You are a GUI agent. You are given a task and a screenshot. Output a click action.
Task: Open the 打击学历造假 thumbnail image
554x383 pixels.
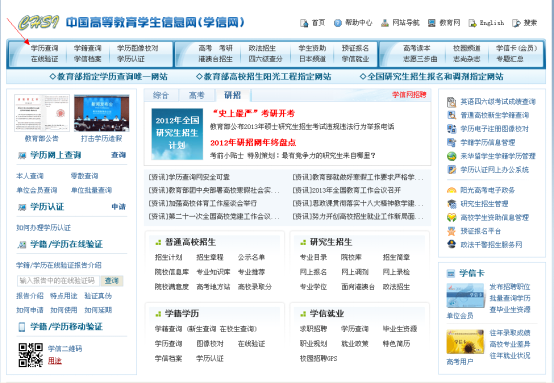[102, 113]
